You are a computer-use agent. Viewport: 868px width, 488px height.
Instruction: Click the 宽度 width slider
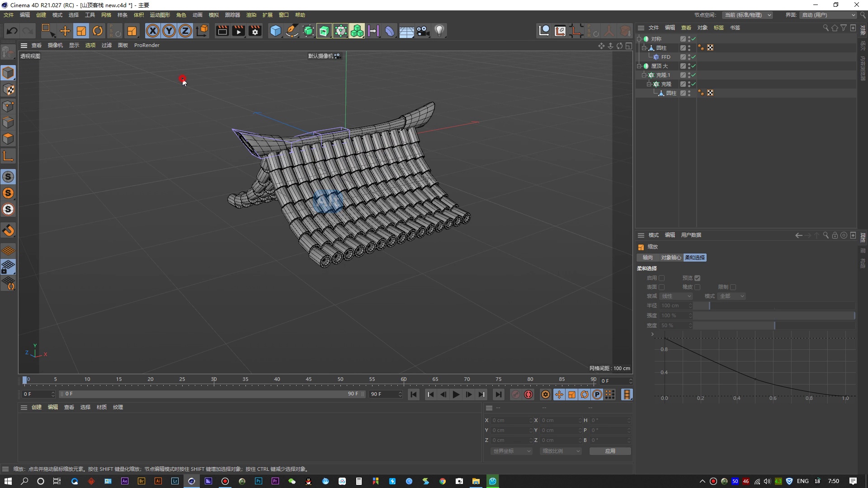(x=774, y=325)
